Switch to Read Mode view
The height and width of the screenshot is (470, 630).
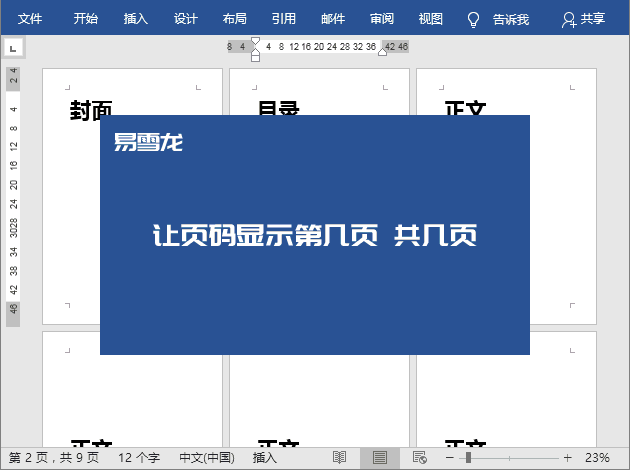tap(340, 457)
